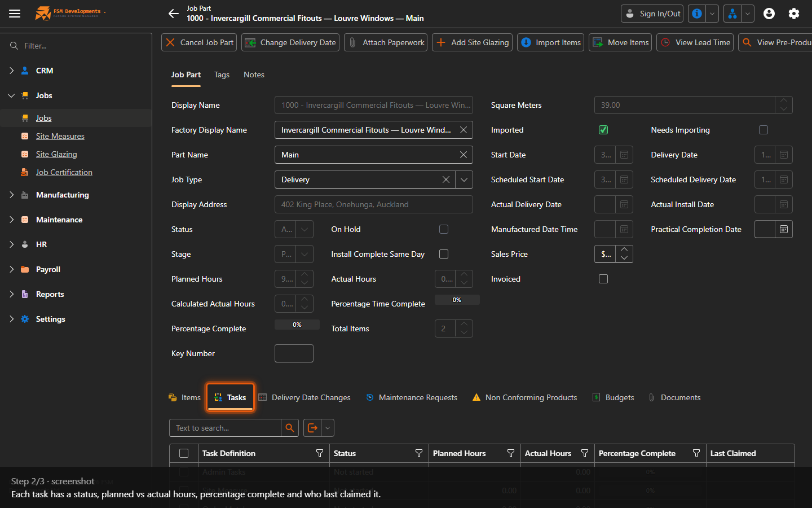This screenshot has width=812, height=508.
Task: Click the Task Definition column filter icon
Action: [x=320, y=453]
